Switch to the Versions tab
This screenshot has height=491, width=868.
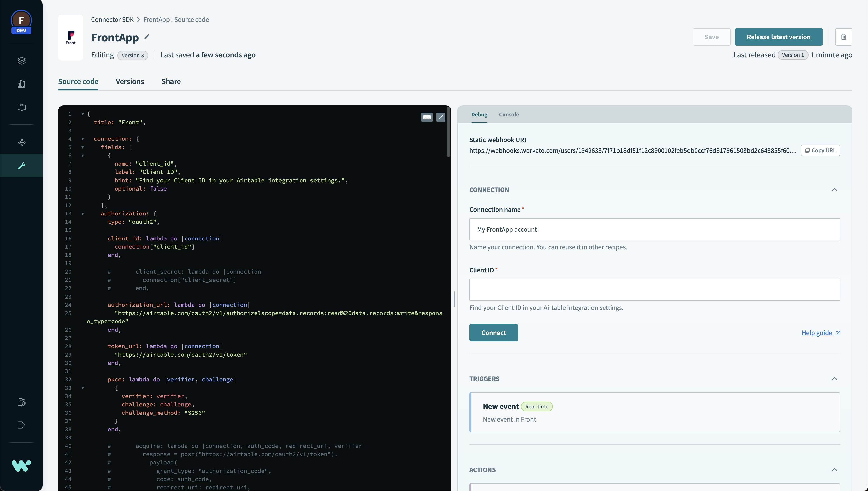130,81
